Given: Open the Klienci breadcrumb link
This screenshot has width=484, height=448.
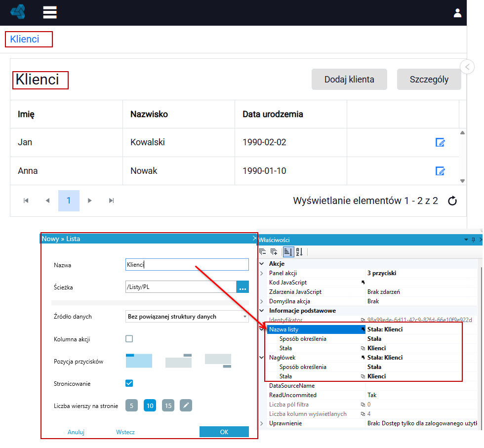Looking at the screenshot, I should [x=25, y=39].
